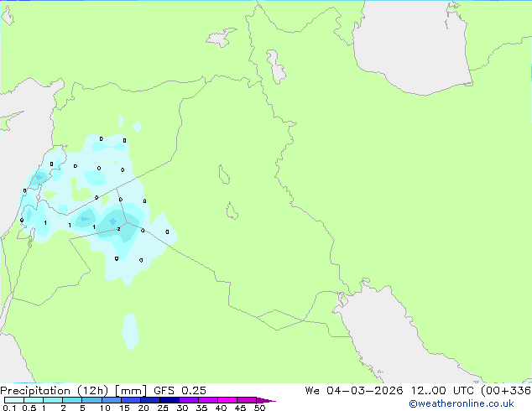
Task: Pick the 5–10 mm legend color box
Action: [x=92, y=400]
